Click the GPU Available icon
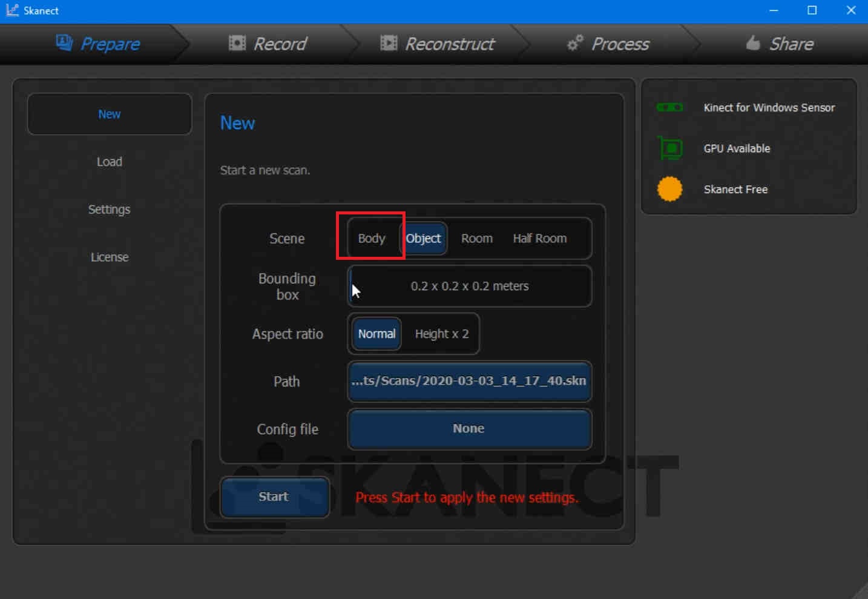Viewport: 868px width, 599px height. (670, 148)
